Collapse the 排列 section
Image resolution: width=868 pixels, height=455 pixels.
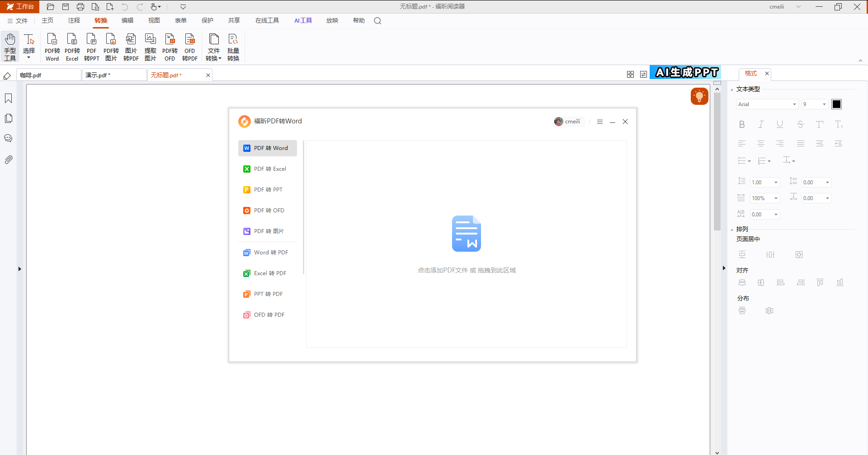(732, 230)
